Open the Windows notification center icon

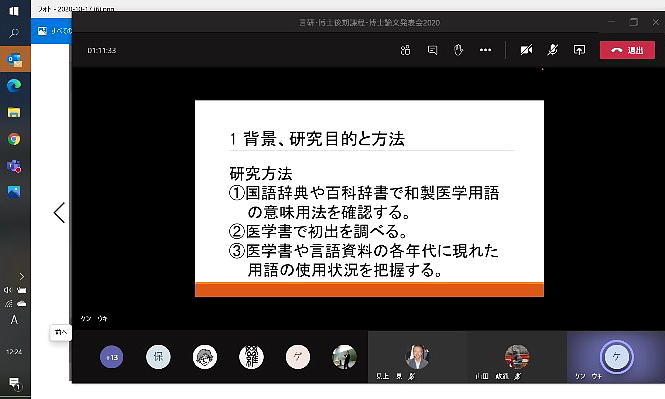[x=14, y=383]
